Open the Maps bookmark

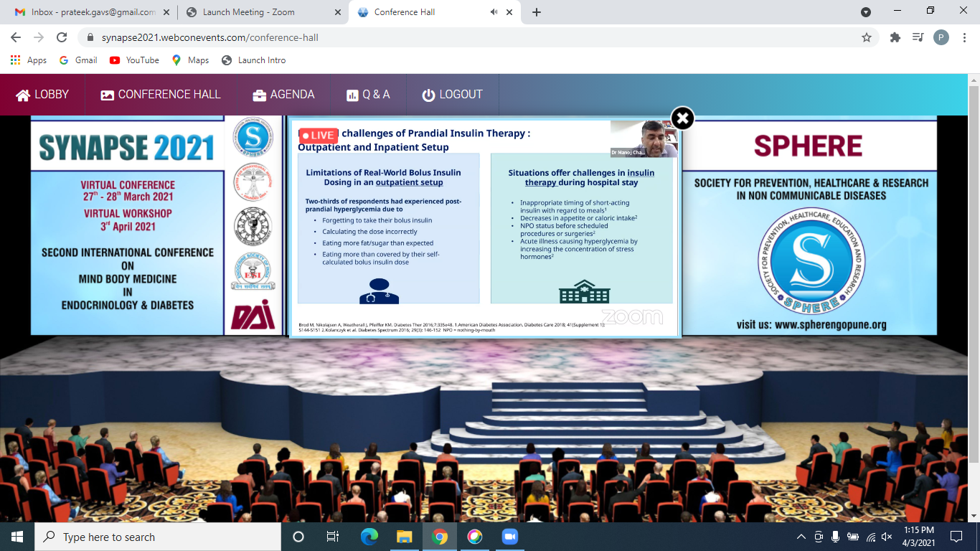click(x=190, y=60)
